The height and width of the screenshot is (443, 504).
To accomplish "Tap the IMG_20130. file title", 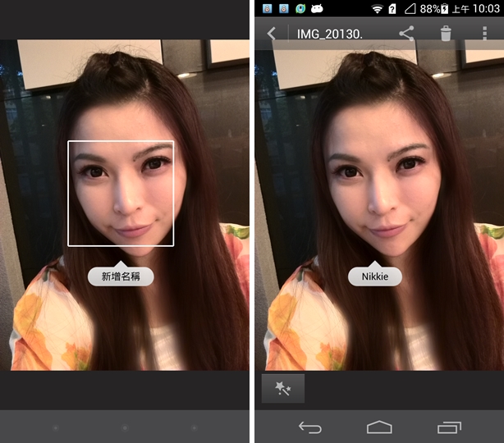I will (330, 34).
